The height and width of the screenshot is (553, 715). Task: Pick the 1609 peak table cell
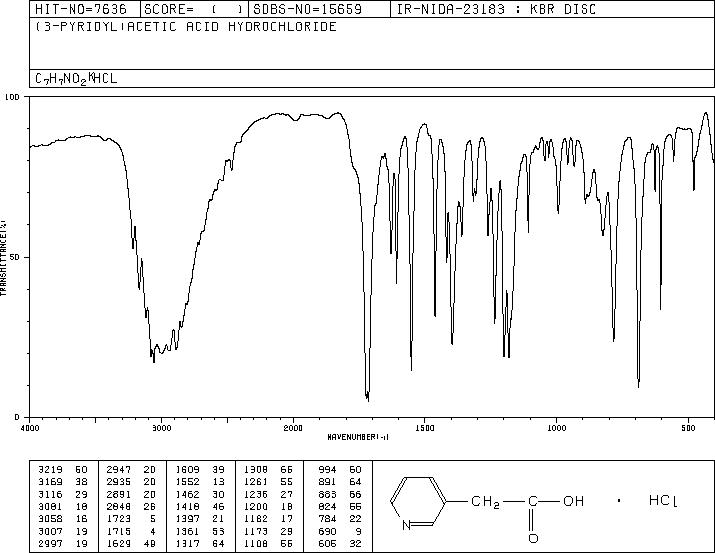pyautogui.click(x=200, y=470)
